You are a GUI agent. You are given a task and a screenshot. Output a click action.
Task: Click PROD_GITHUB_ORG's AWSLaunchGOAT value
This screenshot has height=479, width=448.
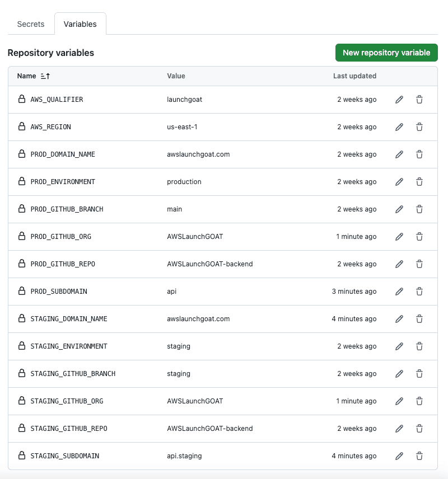(x=195, y=237)
